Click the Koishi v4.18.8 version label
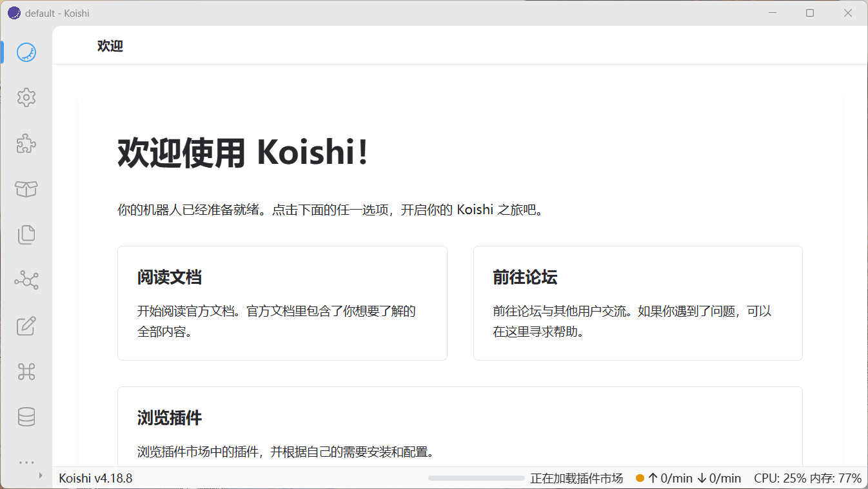The image size is (868, 489). (x=95, y=478)
